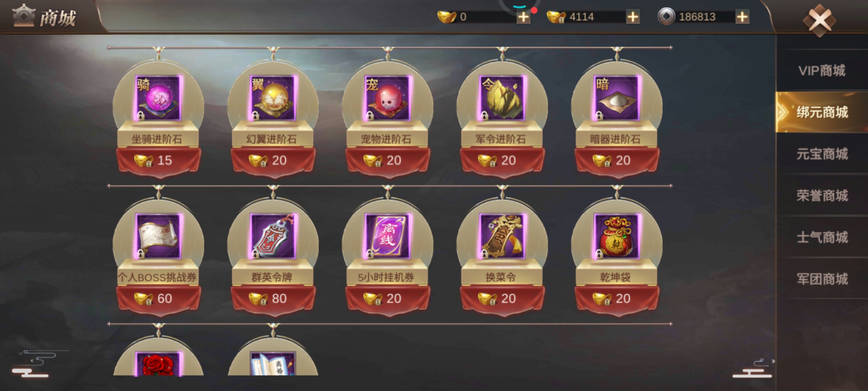Select the 换菜令 item icon
Image resolution: width=868 pixels, height=391 pixels.
[502, 236]
